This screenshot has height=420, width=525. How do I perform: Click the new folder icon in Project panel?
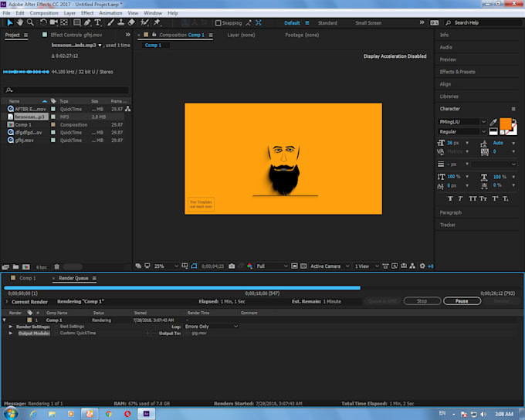[x=15, y=267]
